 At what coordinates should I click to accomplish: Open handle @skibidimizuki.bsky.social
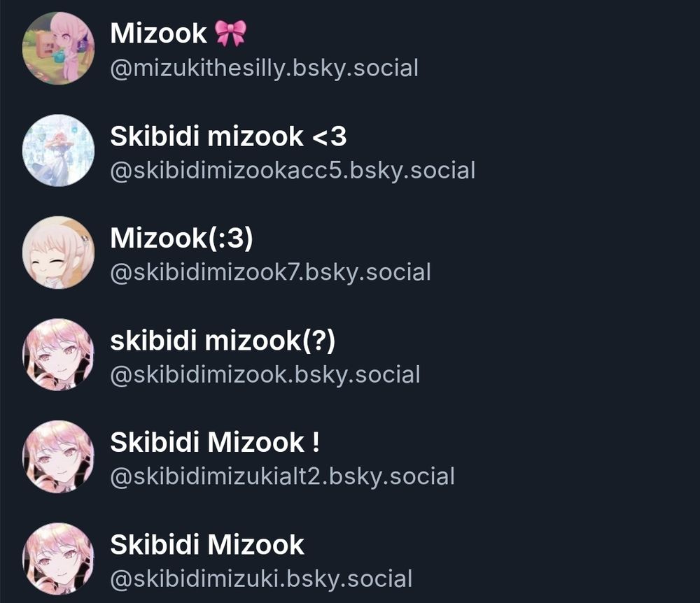pos(261,579)
